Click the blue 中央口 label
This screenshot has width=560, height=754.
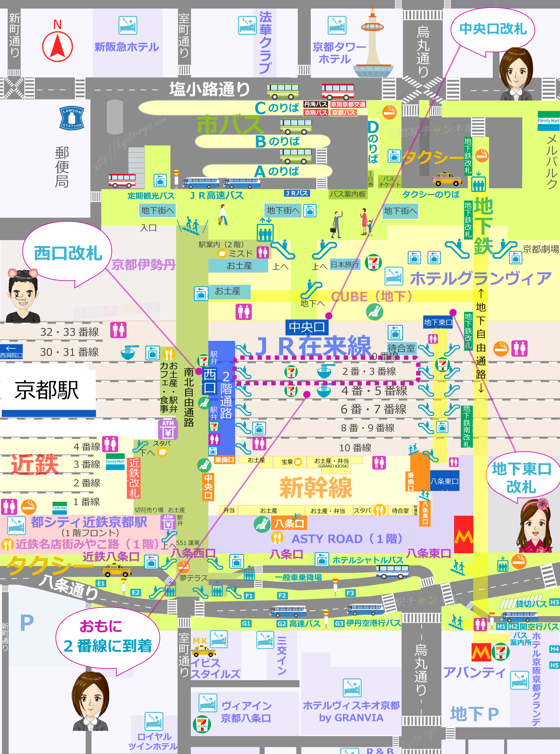point(307,327)
